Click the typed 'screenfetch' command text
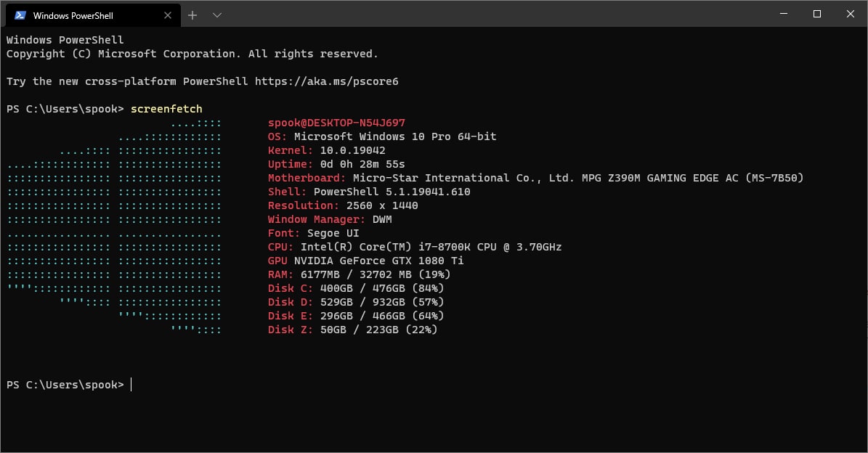Screen dimensions: 868x453 tap(166, 109)
